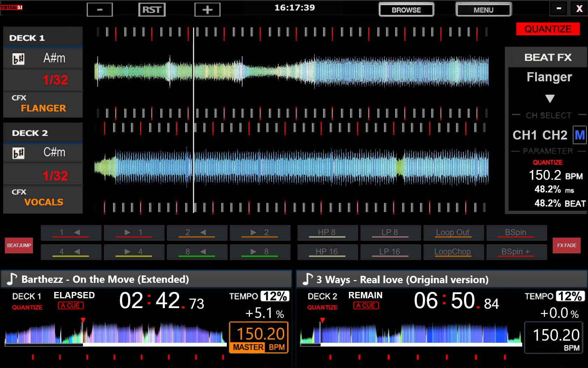Image resolution: width=588 pixels, height=368 pixels.
Task: Toggle Deck 1 ELAPSED time mode
Action: click(74, 295)
